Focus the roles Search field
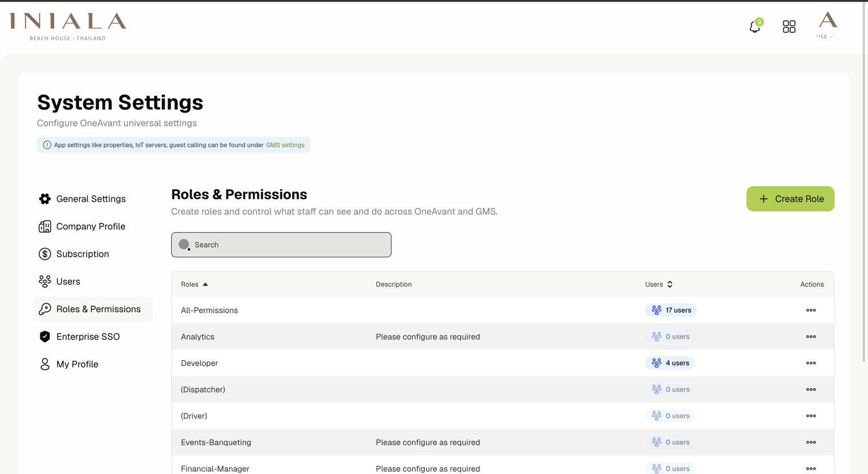Image resolution: width=868 pixels, height=474 pixels. (x=281, y=245)
